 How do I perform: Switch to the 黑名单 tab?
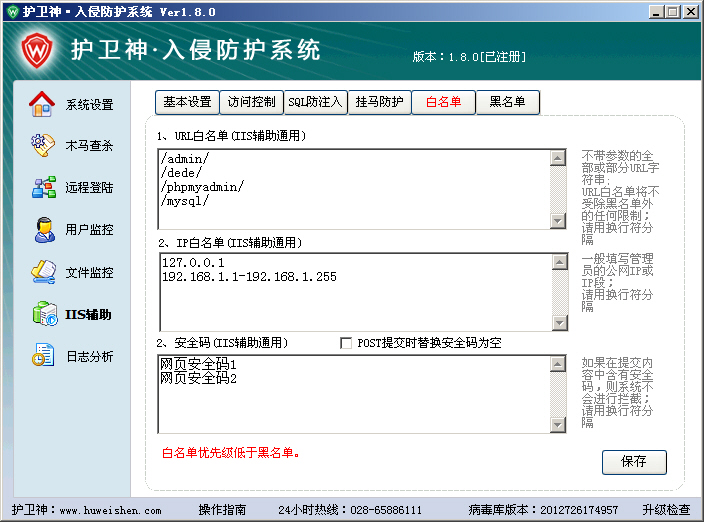pyautogui.click(x=508, y=102)
